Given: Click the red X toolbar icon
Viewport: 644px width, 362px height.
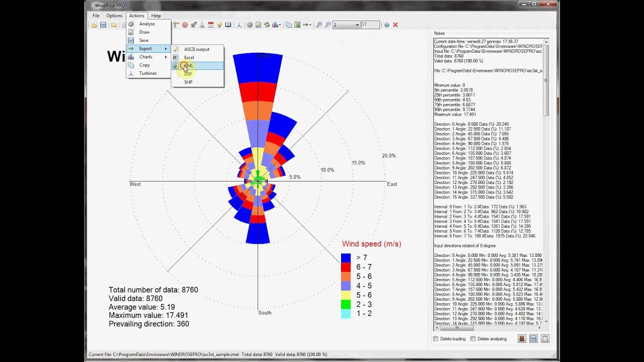Looking at the screenshot, I should click(395, 25).
